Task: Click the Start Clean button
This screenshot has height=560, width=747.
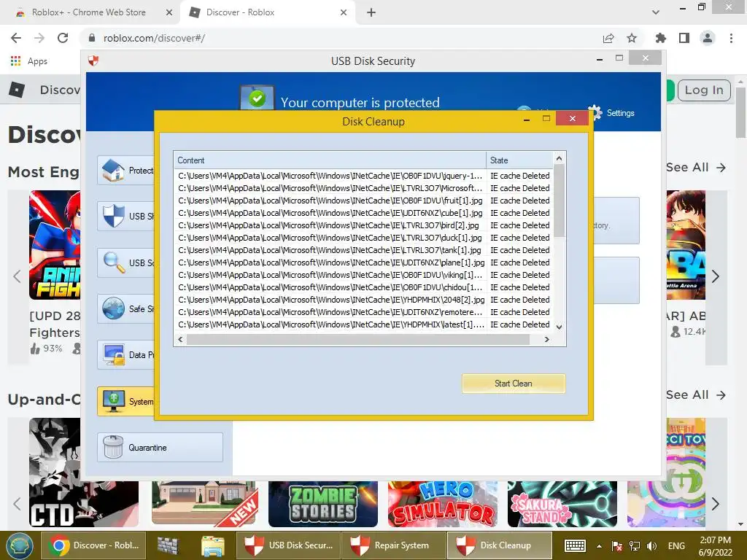Action: click(514, 384)
